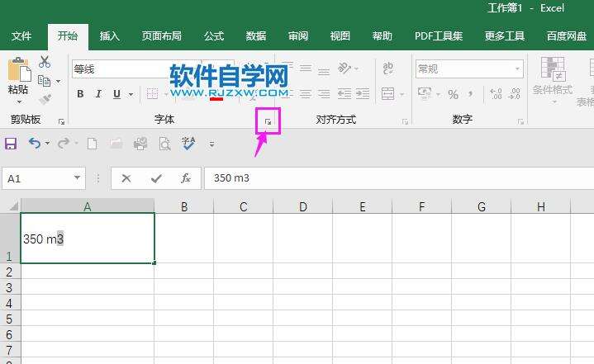Switch to the 审阅 ribbon tab
This screenshot has width=594, height=364.
298,36
